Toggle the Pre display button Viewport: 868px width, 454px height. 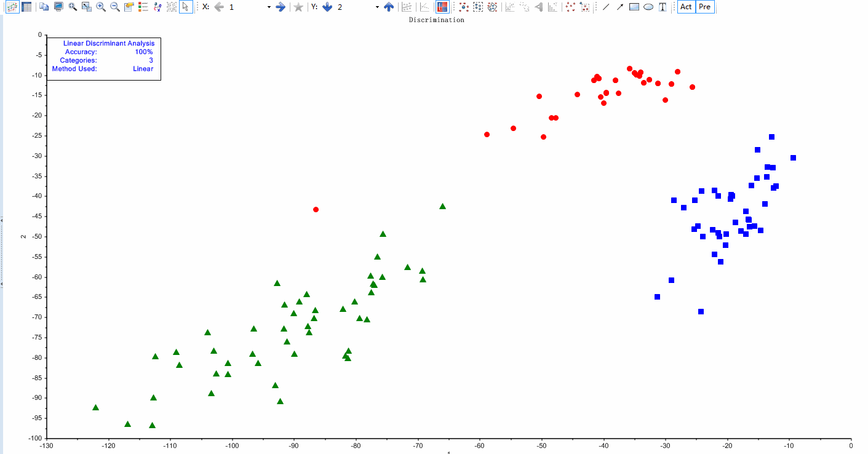point(705,7)
